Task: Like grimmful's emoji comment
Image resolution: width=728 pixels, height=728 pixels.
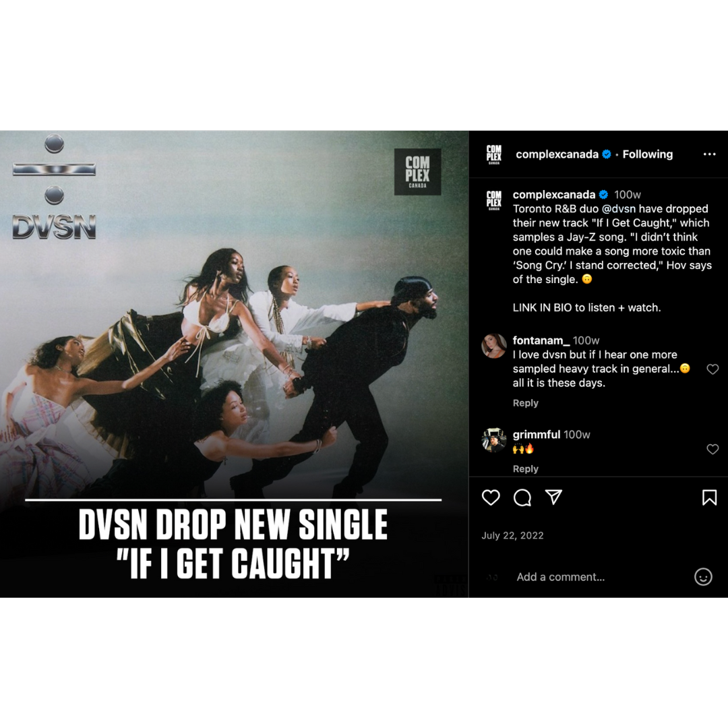Action: click(x=712, y=449)
